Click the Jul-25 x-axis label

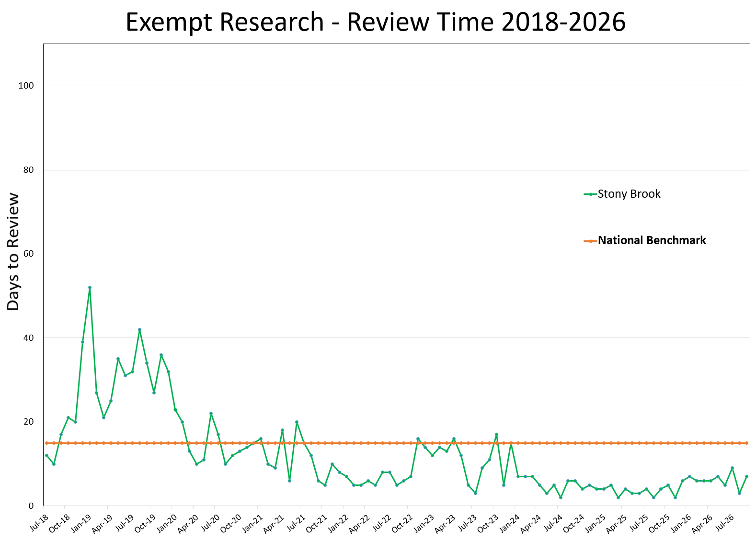(x=639, y=522)
